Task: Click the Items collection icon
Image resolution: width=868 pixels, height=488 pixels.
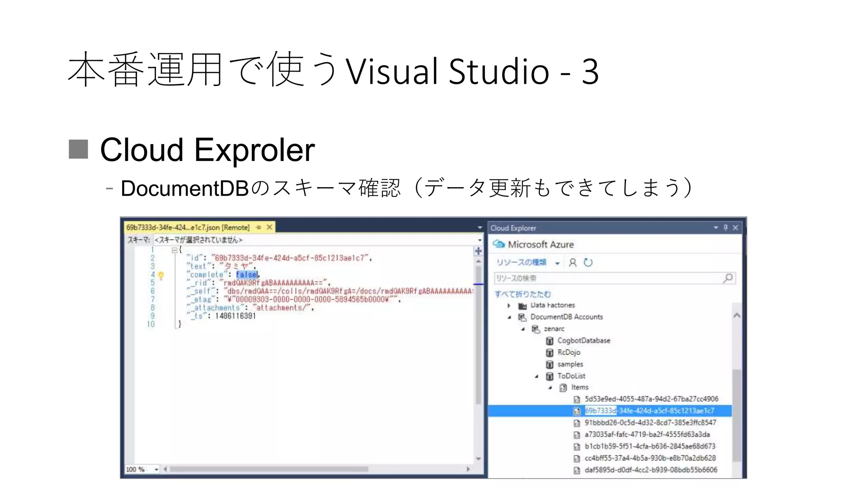Action: pos(563,388)
